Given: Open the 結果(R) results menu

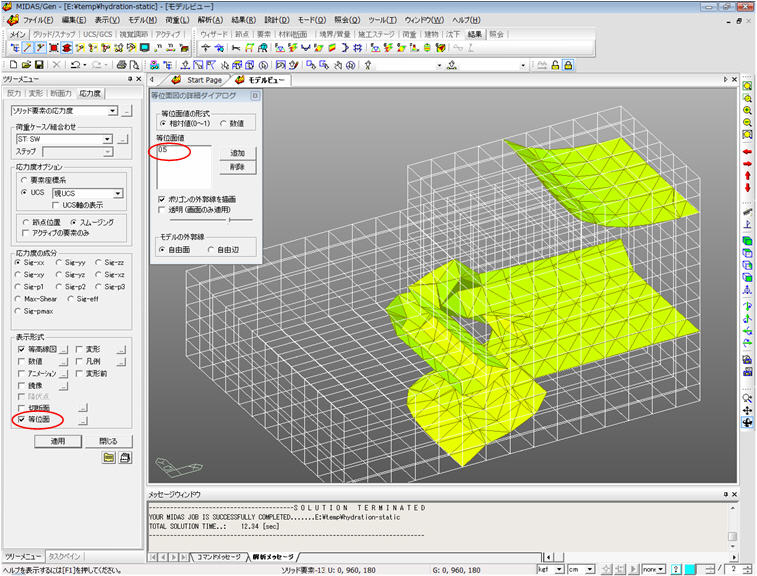Looking at the screenshot, I should 243,20.
